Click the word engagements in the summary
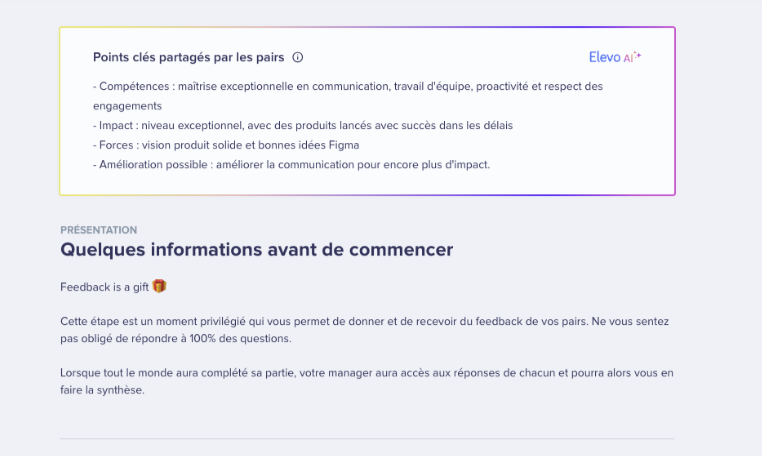The height and width of the screenshot is (456, 762). (x=127, y=106)
